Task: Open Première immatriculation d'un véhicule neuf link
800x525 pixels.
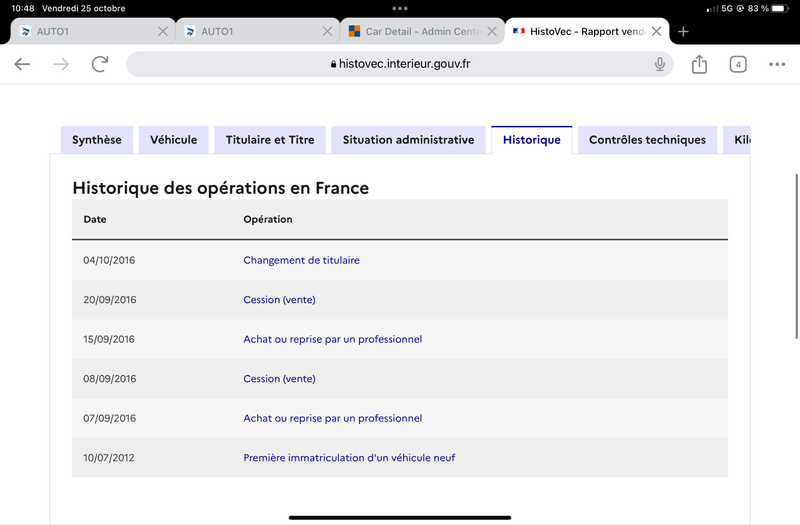Action: click(x=349, y=458)
